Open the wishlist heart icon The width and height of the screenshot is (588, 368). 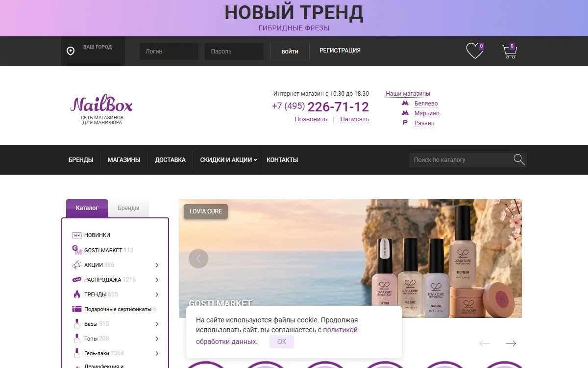(x=474, y=51)
